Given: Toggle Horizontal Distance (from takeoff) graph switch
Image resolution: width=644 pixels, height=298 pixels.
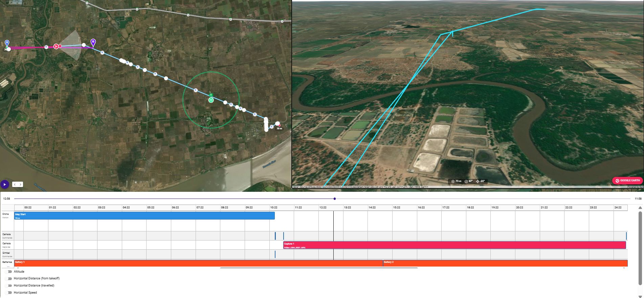Looking at the screenshot, I should click(9, 278).
